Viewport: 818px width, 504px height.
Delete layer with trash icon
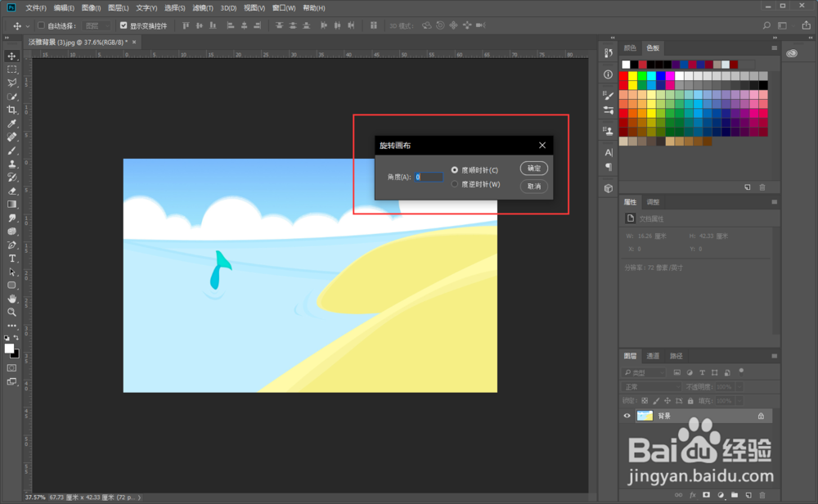pyautogui.click(x=762, y=495)
